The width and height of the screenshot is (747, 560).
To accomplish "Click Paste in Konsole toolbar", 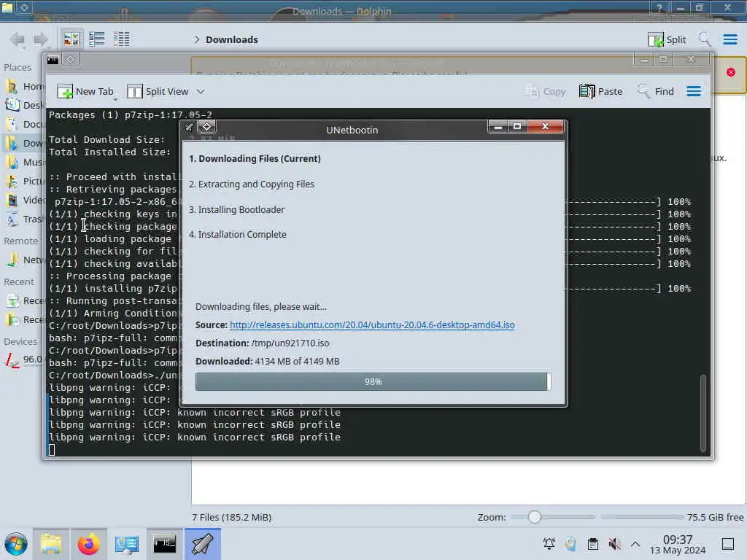I will point(601,91).
